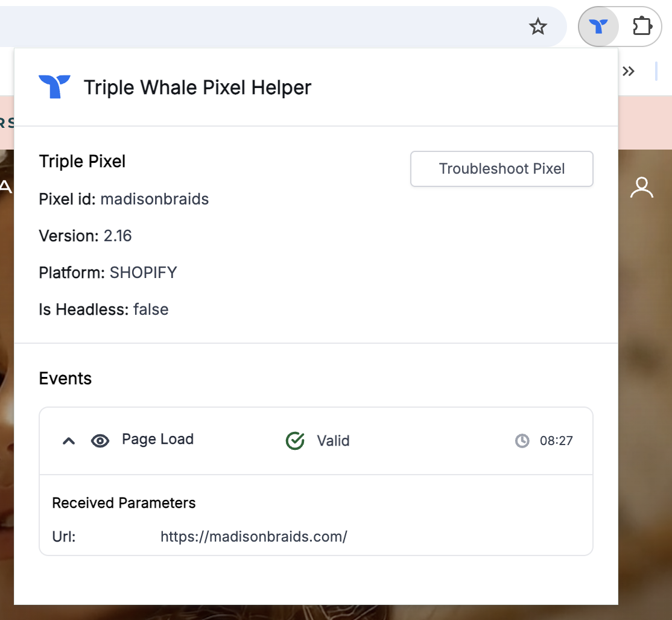
Task: Click the URL https://madisonbraids.com/
Action: [x=254, y=536]
